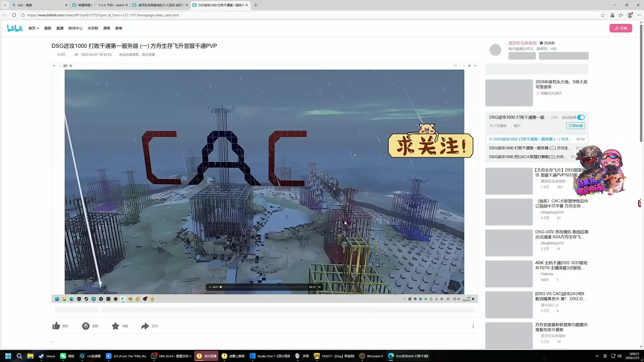Click the coin donate icon

pos(86,326)
